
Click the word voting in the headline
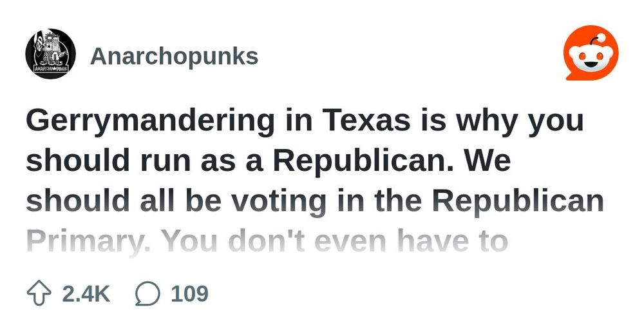point(278,202)
